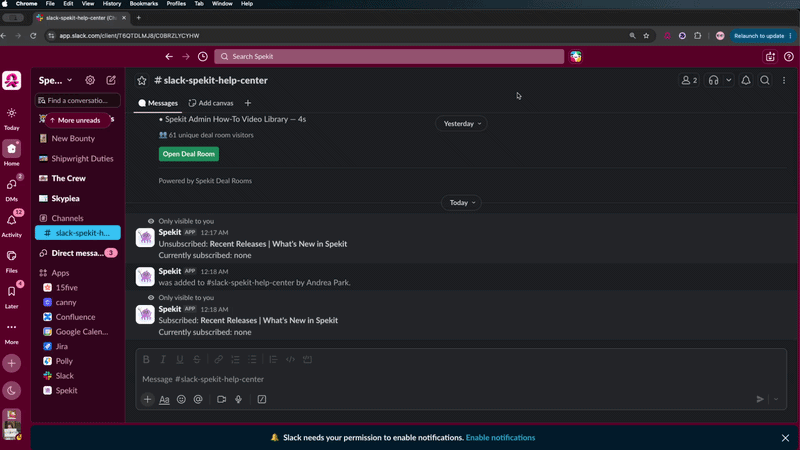800x450 pixels.
Task: View channel members count icon
Action: 689,80
